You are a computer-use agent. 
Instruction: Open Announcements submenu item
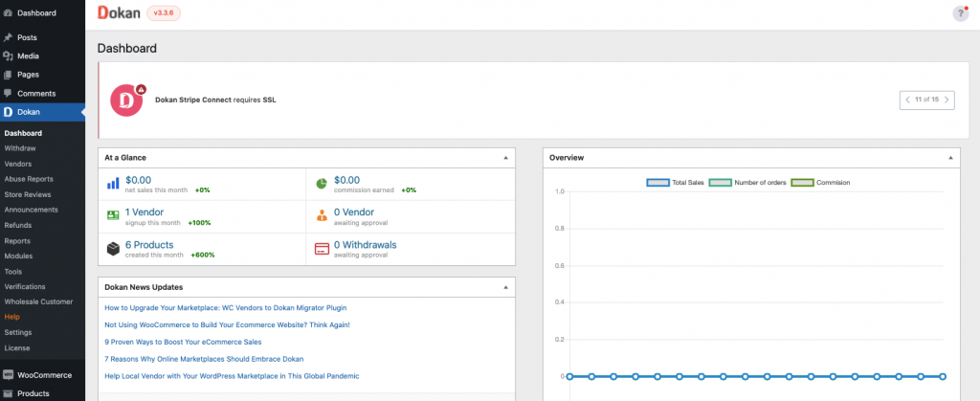(x=32, y=210)
